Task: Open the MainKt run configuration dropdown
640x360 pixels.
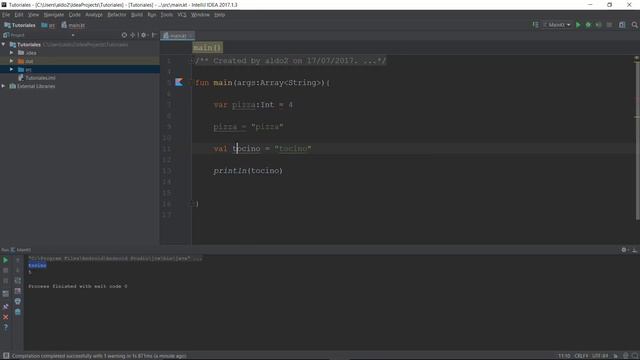Action: 557,25
